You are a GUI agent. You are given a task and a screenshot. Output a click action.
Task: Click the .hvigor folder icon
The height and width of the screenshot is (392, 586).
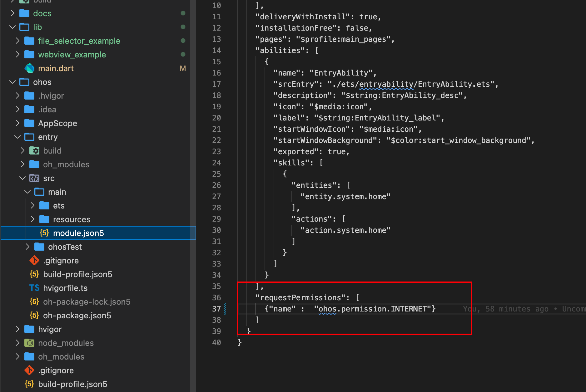click(29, 96)
